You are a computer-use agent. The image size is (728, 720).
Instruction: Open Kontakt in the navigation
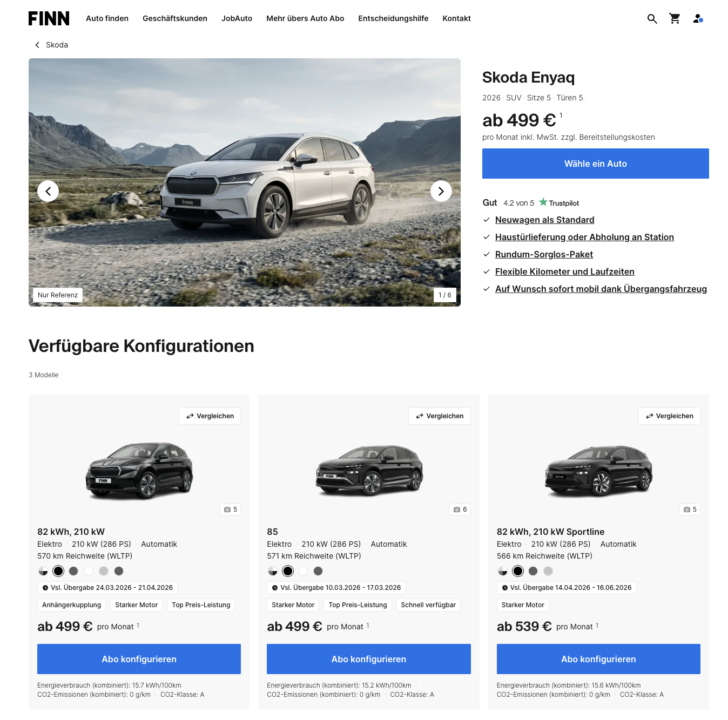pyautogui.click(x=456, y=18)
